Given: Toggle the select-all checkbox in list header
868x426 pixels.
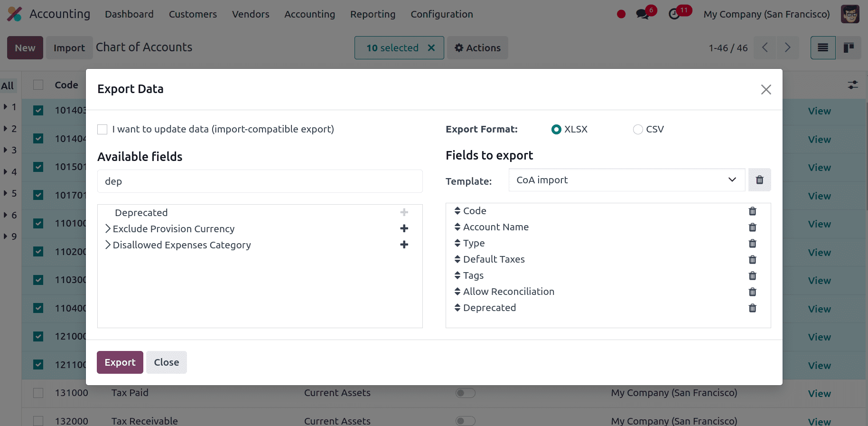Looking at the screenshot, I should click(x=38, y=85).
